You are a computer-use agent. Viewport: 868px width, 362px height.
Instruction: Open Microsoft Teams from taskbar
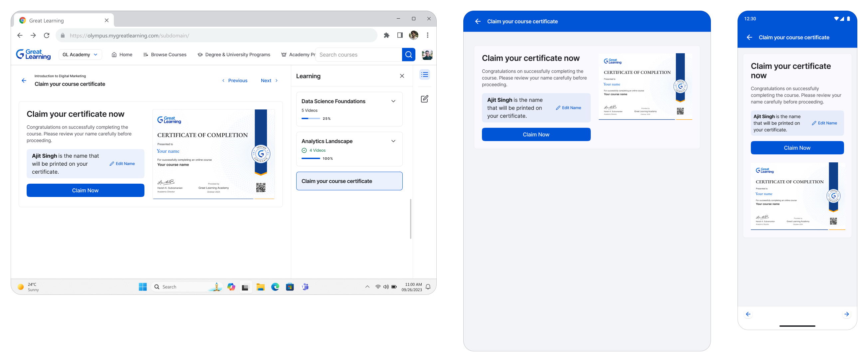click(305, 287)
